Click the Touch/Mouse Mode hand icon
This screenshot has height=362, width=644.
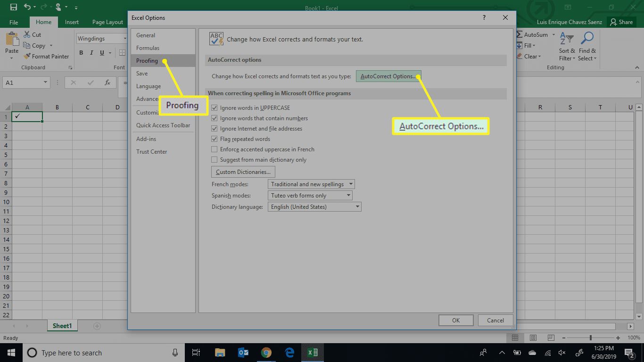click(x=58, y=7)
